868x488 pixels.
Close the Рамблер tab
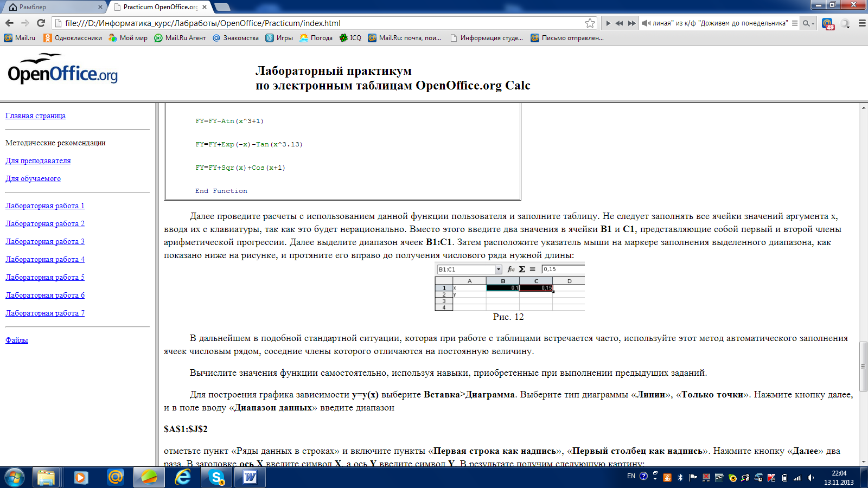100,7
